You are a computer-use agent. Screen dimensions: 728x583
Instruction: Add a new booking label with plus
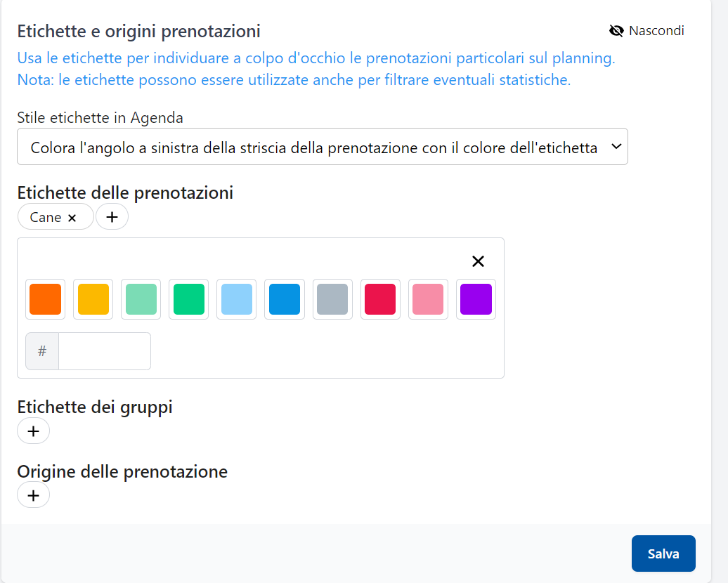point(112,217)
